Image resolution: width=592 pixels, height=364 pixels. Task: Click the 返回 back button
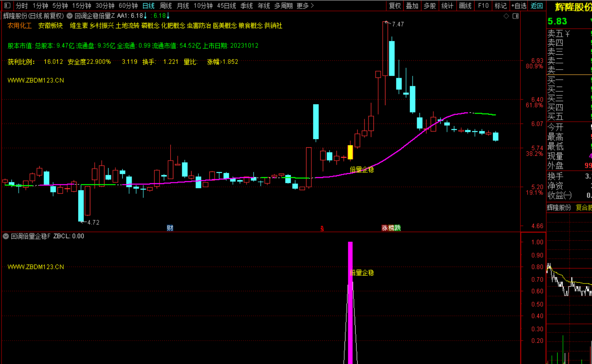click(537, 6)
